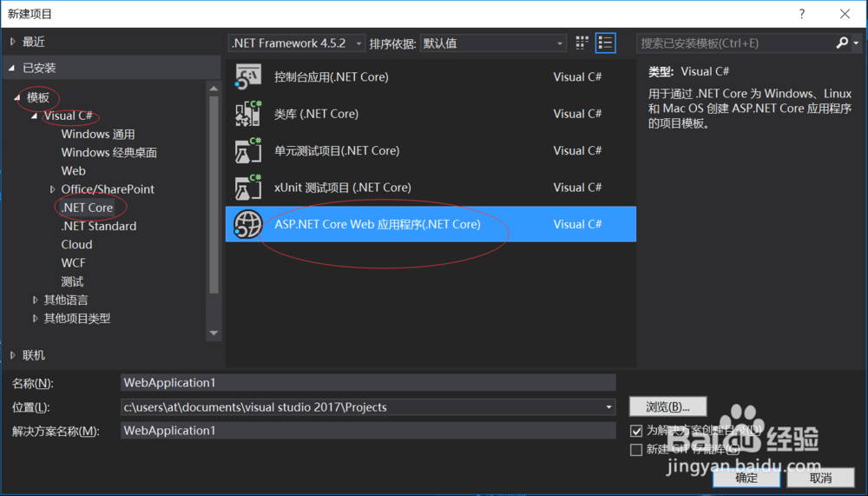Expand the Other Project Types (其他项目类型) node
868x496 pixels.
(35, 319)
